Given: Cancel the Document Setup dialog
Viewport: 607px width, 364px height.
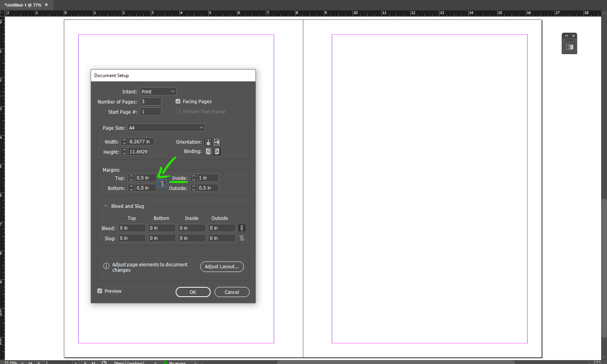Looking at the screenshot, I should click(232, 292).
